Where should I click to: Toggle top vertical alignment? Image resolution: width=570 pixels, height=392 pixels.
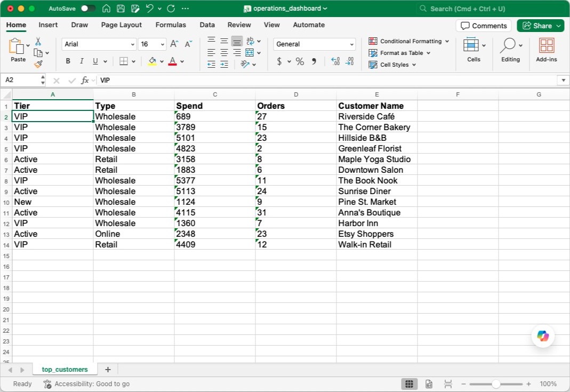pos(211,41)
